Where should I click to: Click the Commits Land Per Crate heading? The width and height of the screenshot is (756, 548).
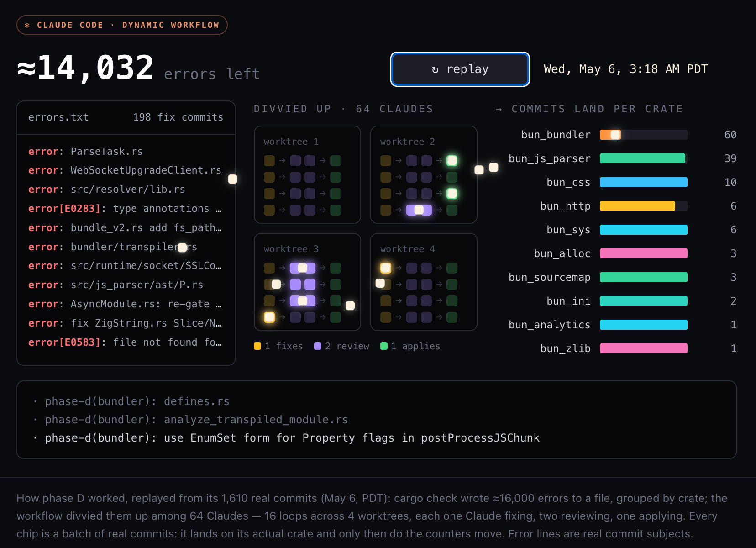pos(589,109)
